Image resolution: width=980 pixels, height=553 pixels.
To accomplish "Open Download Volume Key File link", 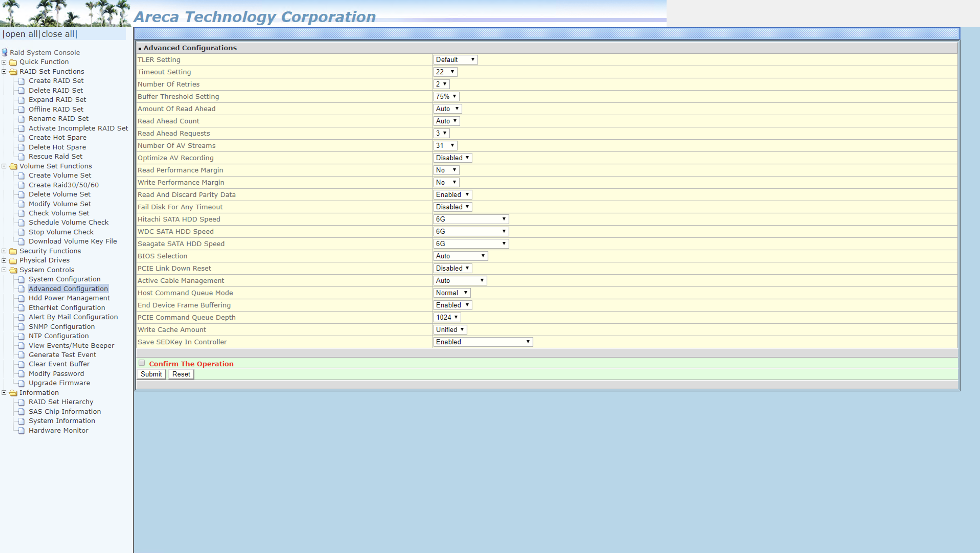I will (x=73, y=241).
